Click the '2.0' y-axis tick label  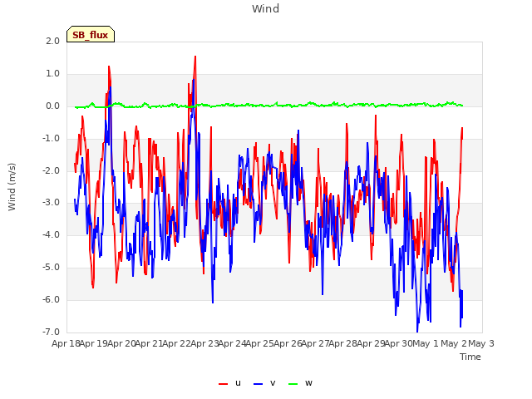point(52,41)
